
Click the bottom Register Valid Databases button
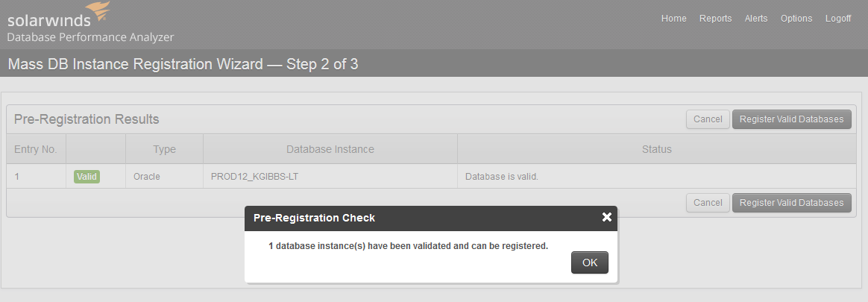tap(792, 202)
